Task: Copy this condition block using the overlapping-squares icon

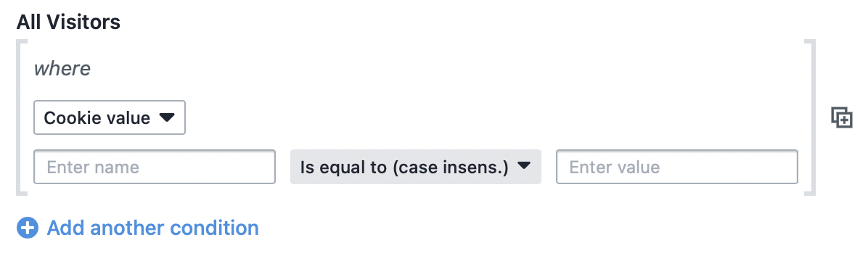Action: (x=841, y=117)
